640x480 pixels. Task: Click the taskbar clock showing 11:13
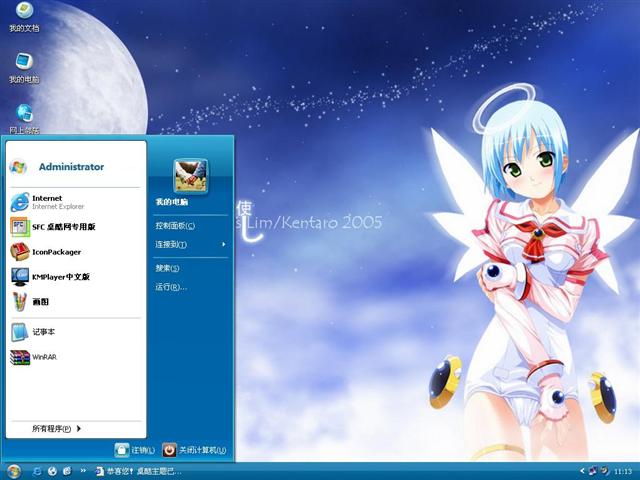coord(622,471)
